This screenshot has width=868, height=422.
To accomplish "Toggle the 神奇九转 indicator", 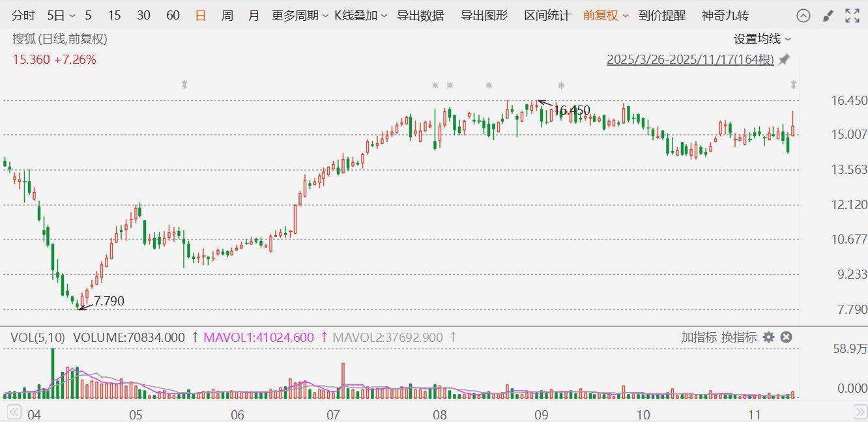I will tap(725, 16).
